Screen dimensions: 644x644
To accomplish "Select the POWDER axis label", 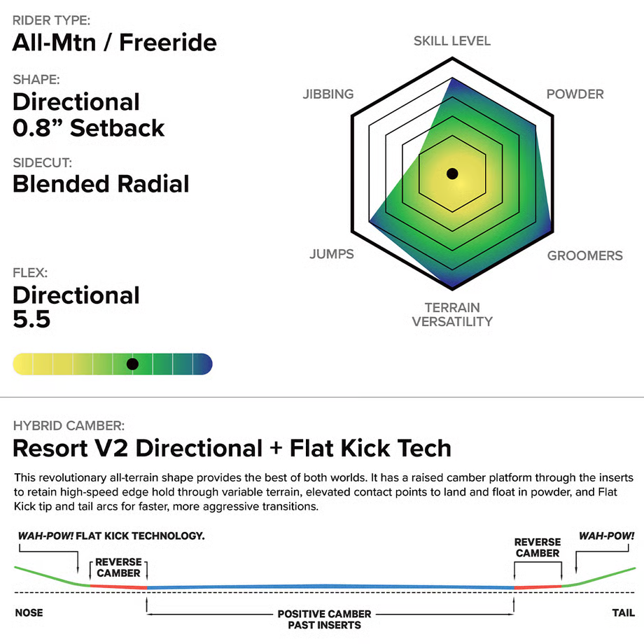I will click(x=575, y=94).
